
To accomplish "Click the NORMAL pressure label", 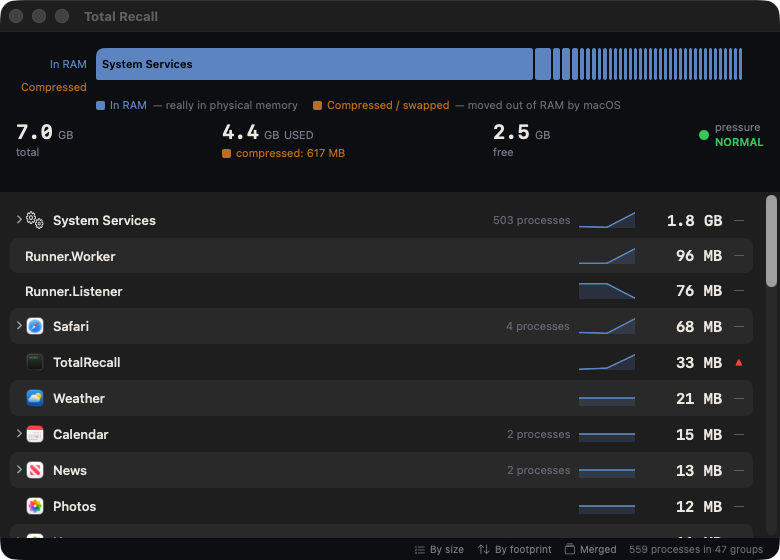I will click(x=739, y=142).
